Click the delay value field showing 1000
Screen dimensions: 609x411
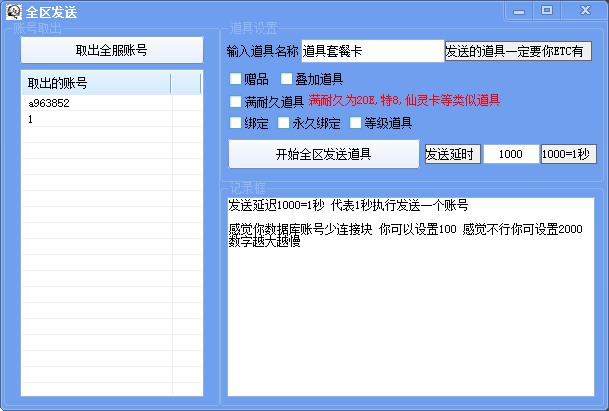[510, 154]
